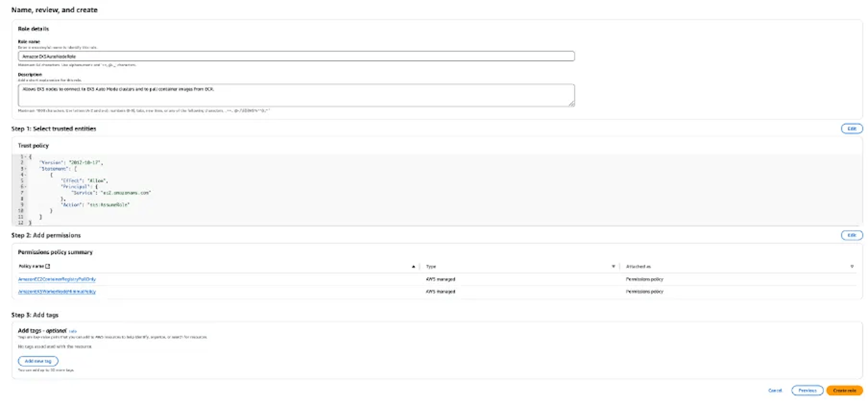
Task: Click the Role name field label
Action: click(x=29, y=42)
